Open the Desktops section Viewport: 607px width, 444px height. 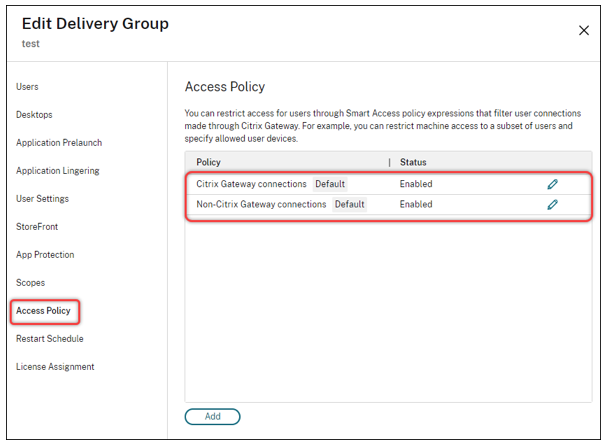(34, 115)
